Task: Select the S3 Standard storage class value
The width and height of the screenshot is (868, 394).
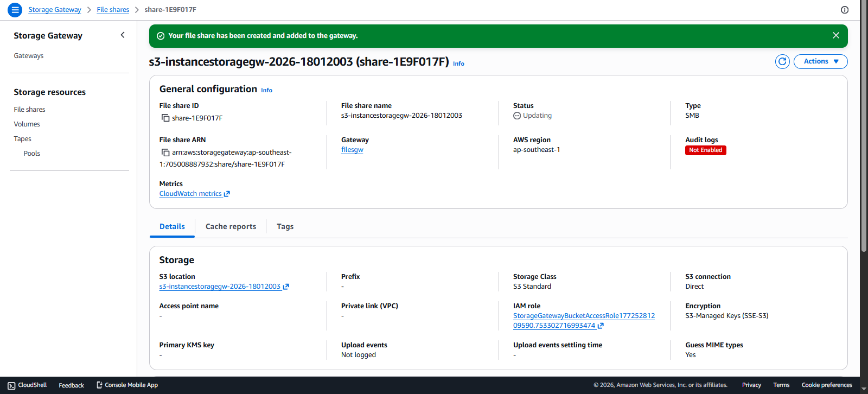Action: 532,287
